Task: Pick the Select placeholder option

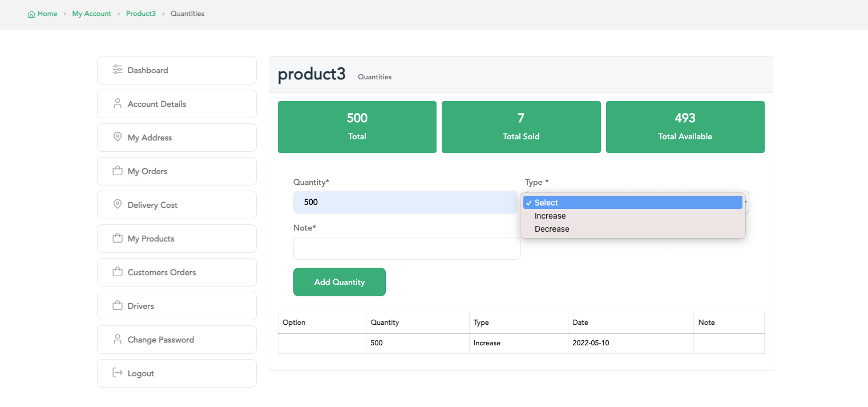Action: tap(632, 203)
